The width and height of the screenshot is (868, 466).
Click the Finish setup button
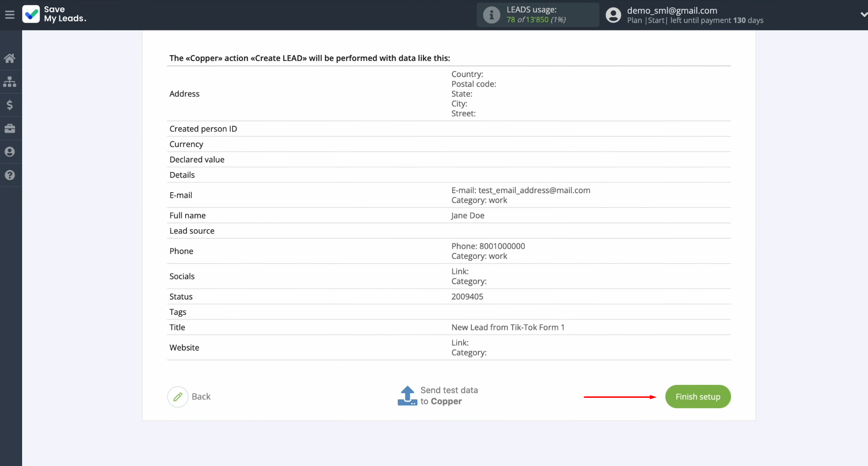[x=698, y=397]
